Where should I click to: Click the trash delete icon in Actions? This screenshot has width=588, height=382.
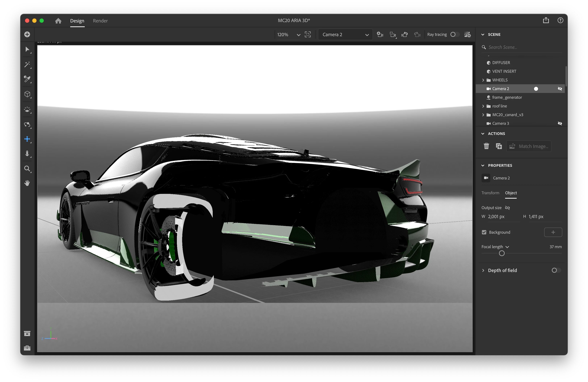click(486, 146)
